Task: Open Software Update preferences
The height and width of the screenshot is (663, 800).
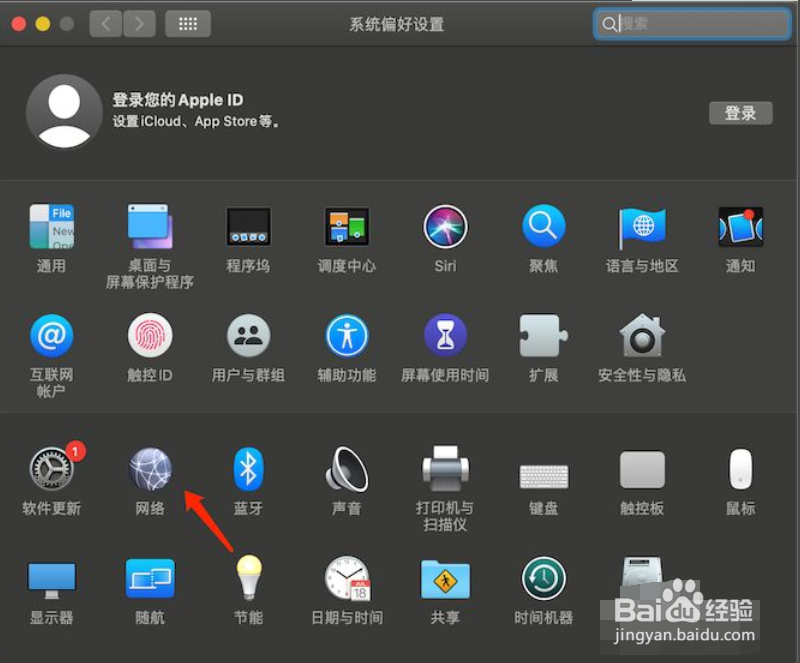Action: coord(52,470)
